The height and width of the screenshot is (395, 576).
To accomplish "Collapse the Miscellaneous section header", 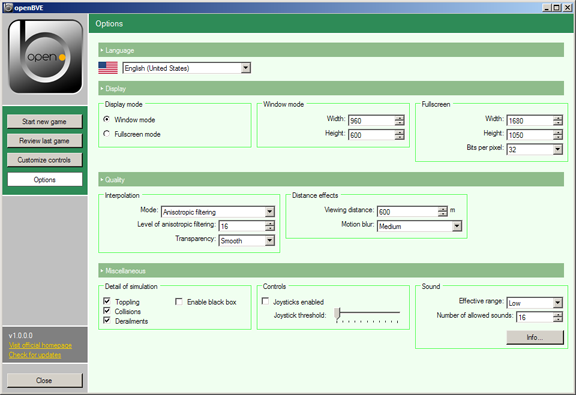I will coord(331,270).
